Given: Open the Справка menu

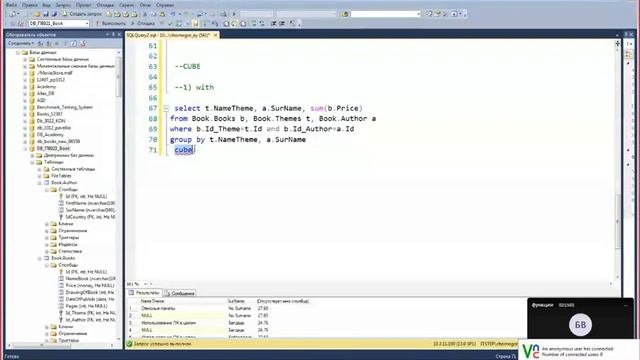Looking at the screenshot, I should (165, 5).
